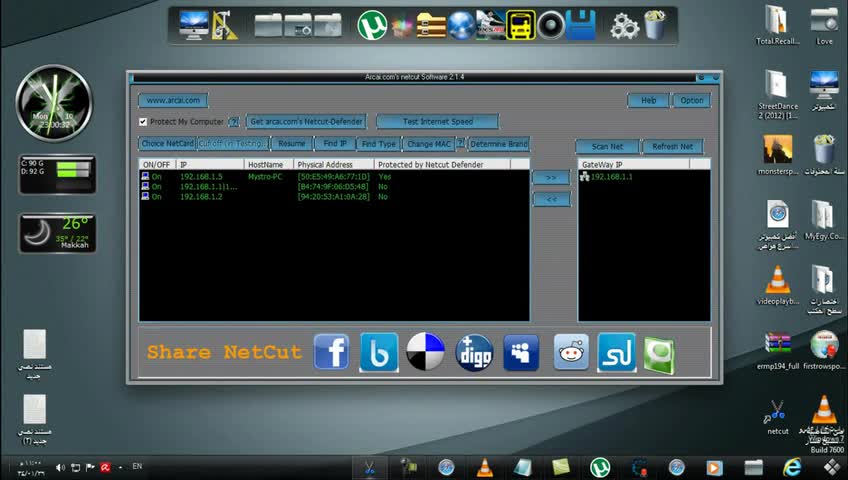Click the computer monitor icon in dock
The height and width of the screenshot is (480, 848).
coord(194,25)
